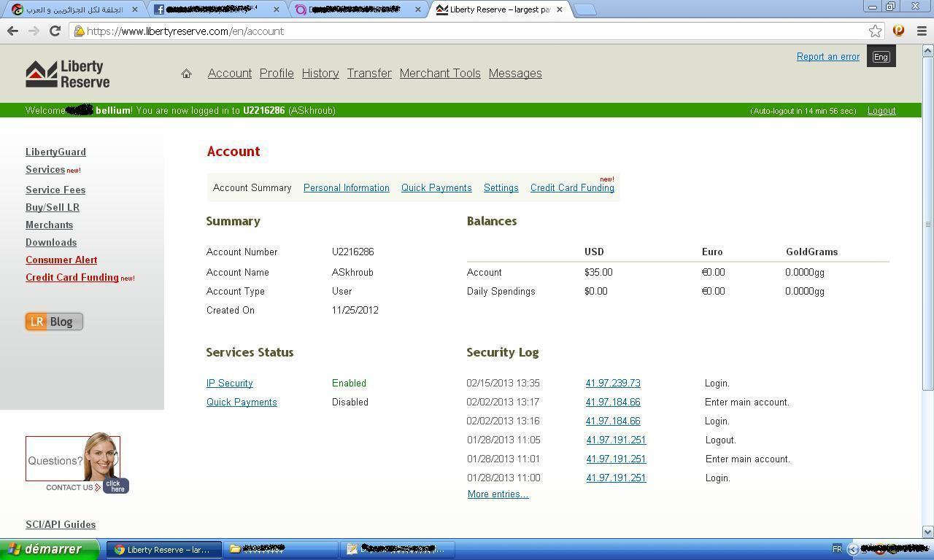
Task: Click the Logout link
Action: coord(881,111)
